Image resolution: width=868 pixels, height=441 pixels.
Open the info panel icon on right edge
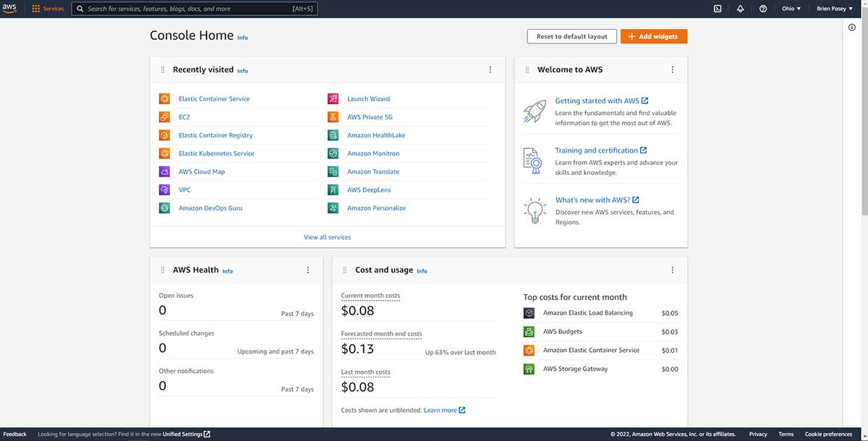tap(852, 27)
